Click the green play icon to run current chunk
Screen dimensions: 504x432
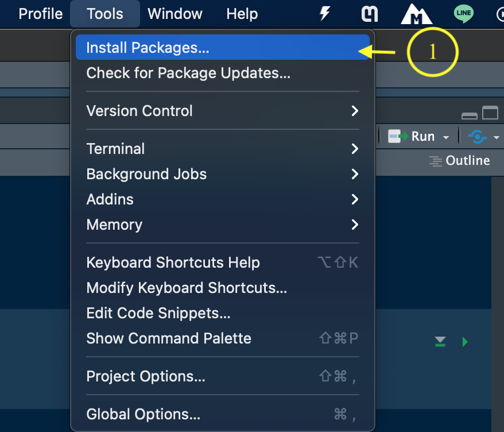coord(464,341)
